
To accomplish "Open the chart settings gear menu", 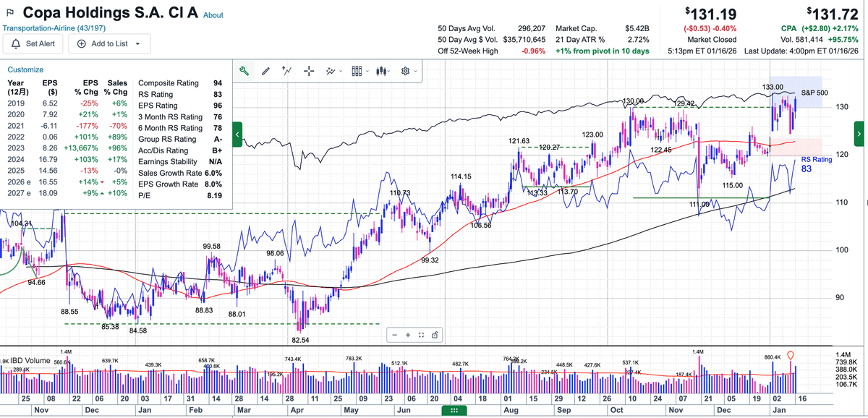I will (x=408, y=71).
